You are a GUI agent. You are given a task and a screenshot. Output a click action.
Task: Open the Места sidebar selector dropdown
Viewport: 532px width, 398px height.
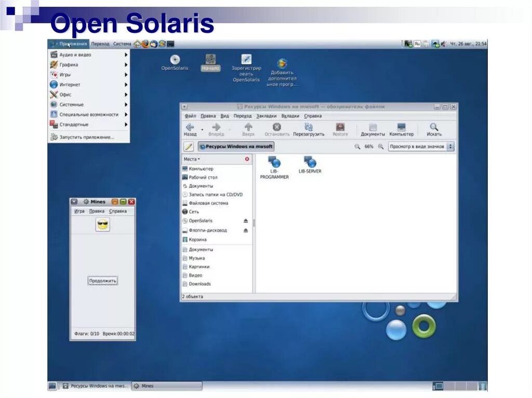[192, 159]
